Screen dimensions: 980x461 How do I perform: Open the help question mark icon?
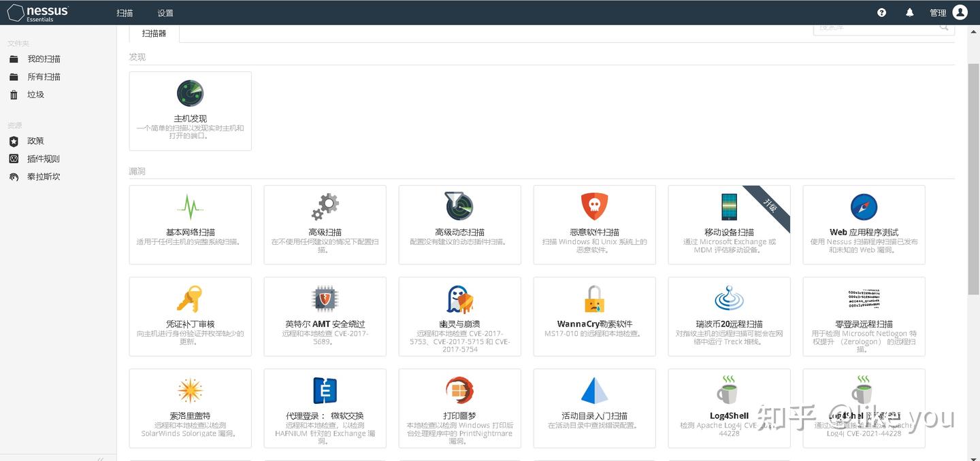coord(882,12)
